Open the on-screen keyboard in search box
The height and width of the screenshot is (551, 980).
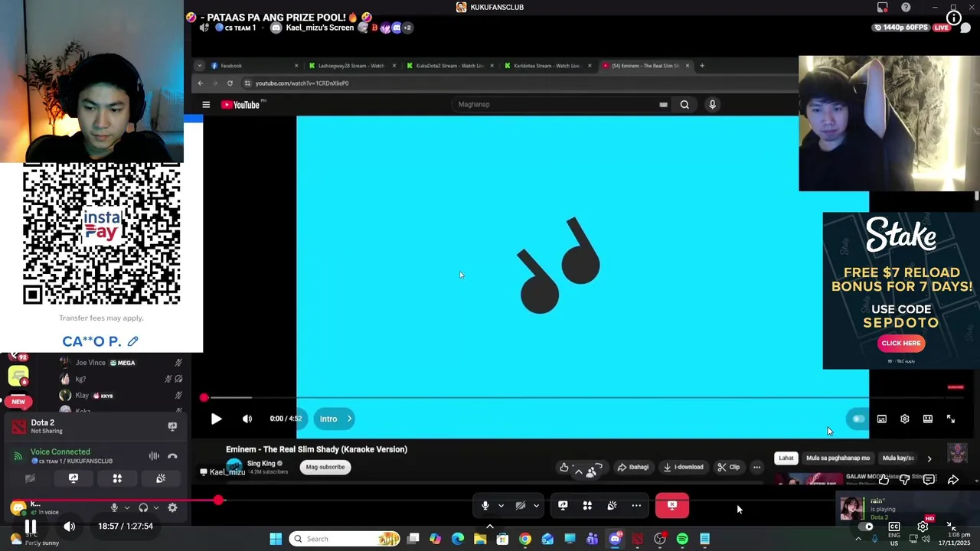tap(663, 105)
